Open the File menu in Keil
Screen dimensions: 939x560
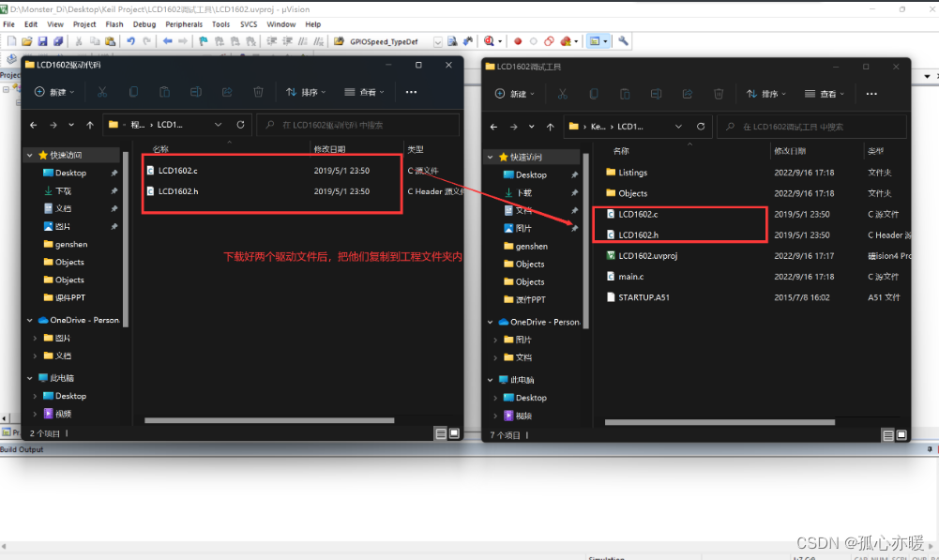(9, 24)
